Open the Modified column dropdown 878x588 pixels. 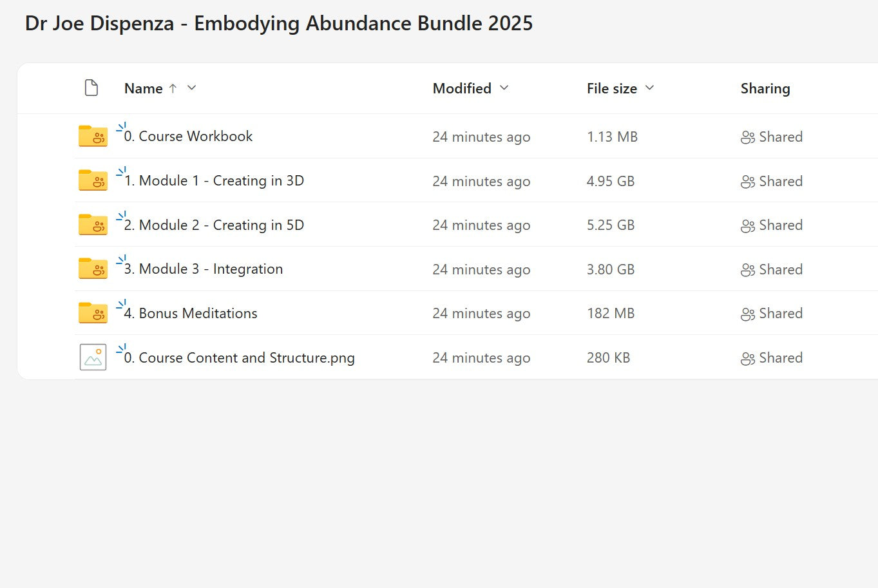tap(504, 88)
